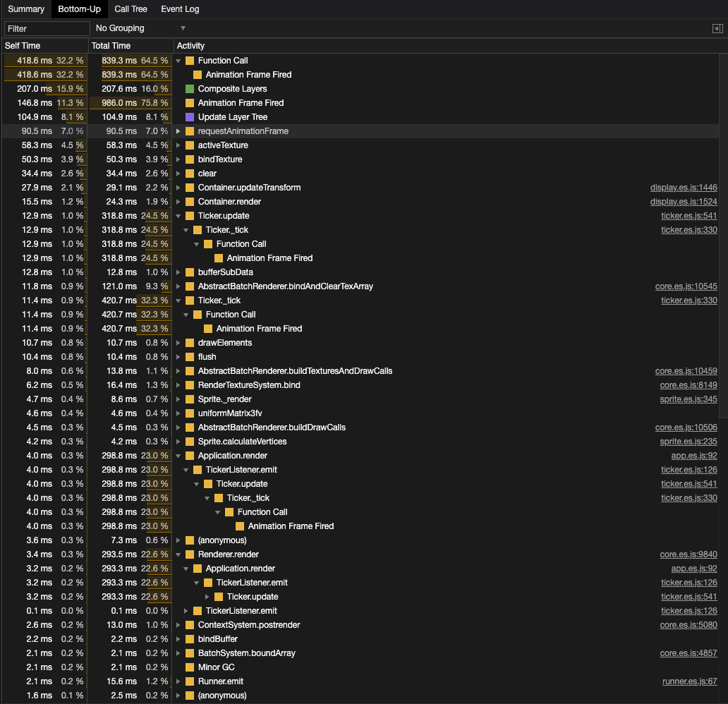Expand the drawElements row

pyautogui.click(x=178, y=343)
